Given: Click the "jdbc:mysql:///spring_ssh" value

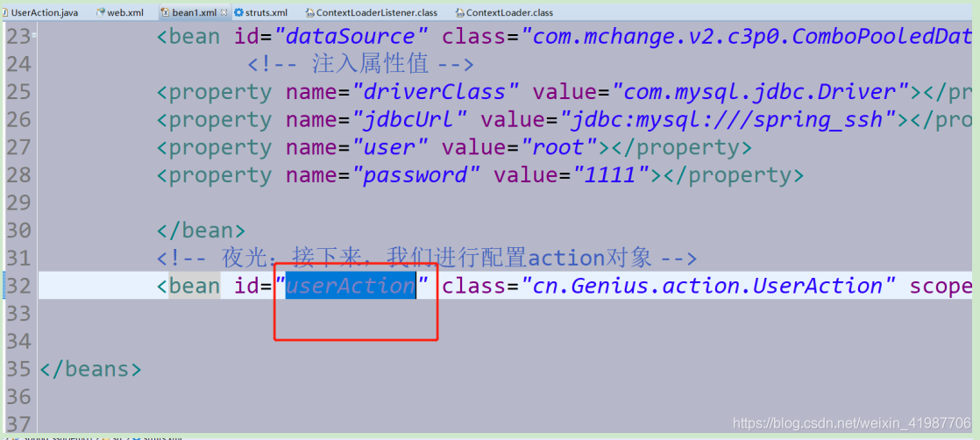Looking at the screenshot, I should [x=728, y=119].
